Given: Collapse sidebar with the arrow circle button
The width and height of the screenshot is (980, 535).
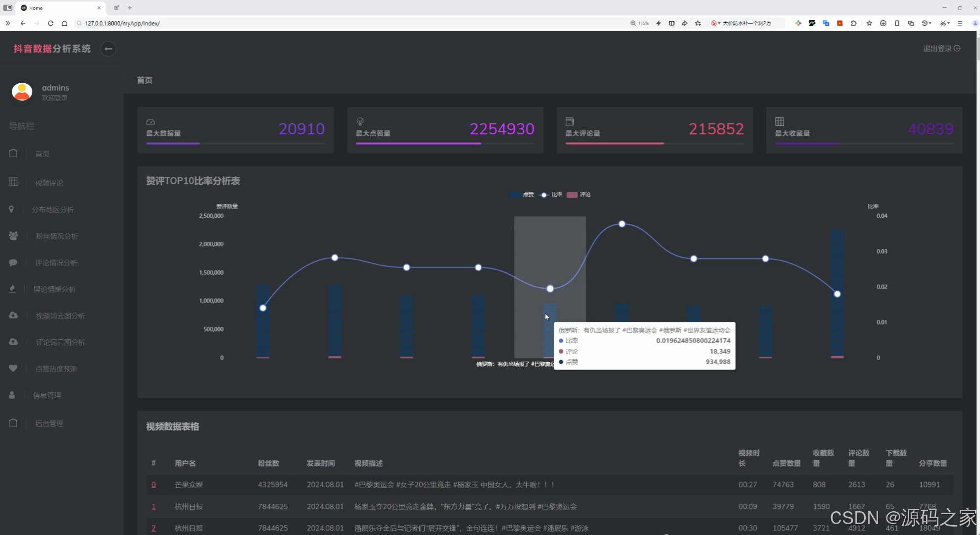Looking at the screenshot, I should click(x=108, y=49).
